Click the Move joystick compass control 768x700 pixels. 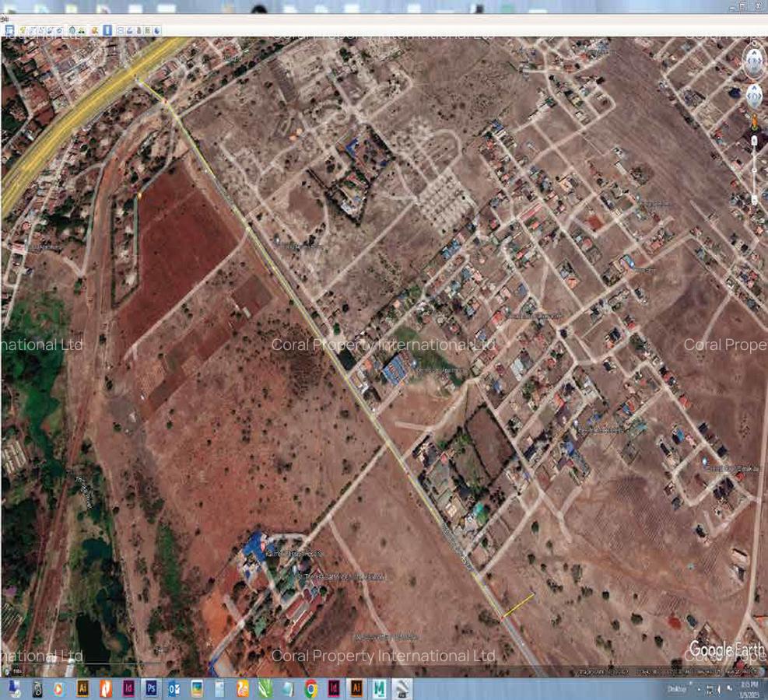(753, 95)
